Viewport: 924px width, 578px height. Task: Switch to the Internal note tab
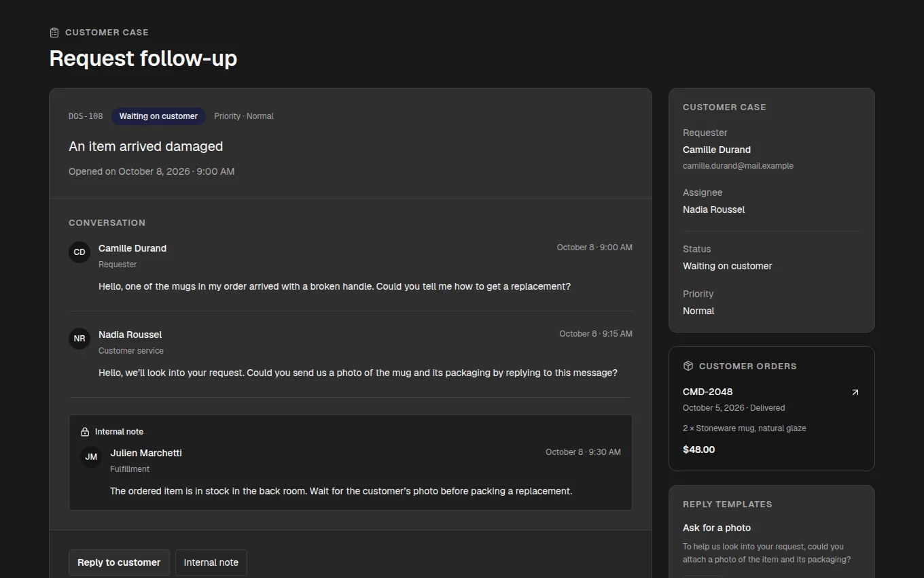click(x=211, y=562)
